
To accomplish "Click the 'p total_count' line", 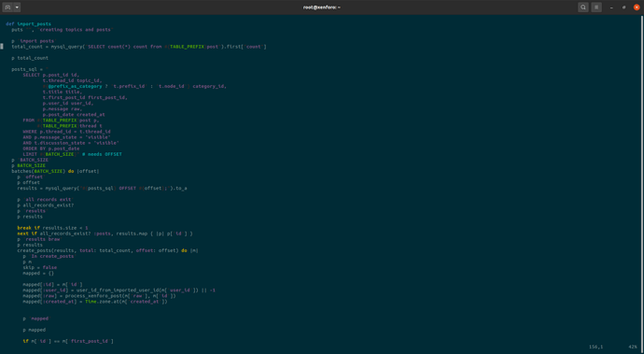I will click(x=30, y=58).
